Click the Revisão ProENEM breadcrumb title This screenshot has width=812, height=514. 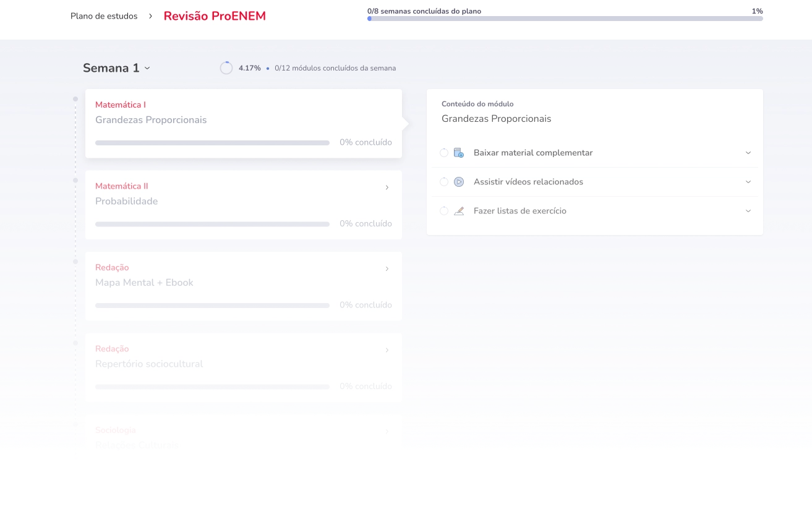[215, 16]
